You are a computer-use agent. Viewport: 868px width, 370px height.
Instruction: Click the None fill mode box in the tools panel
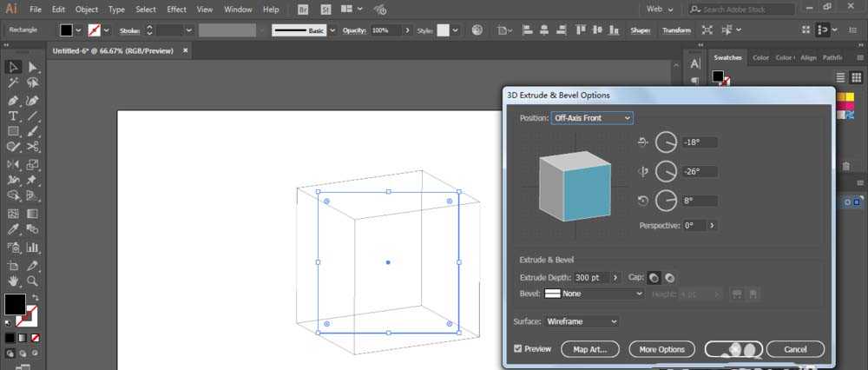pos(34,338)
